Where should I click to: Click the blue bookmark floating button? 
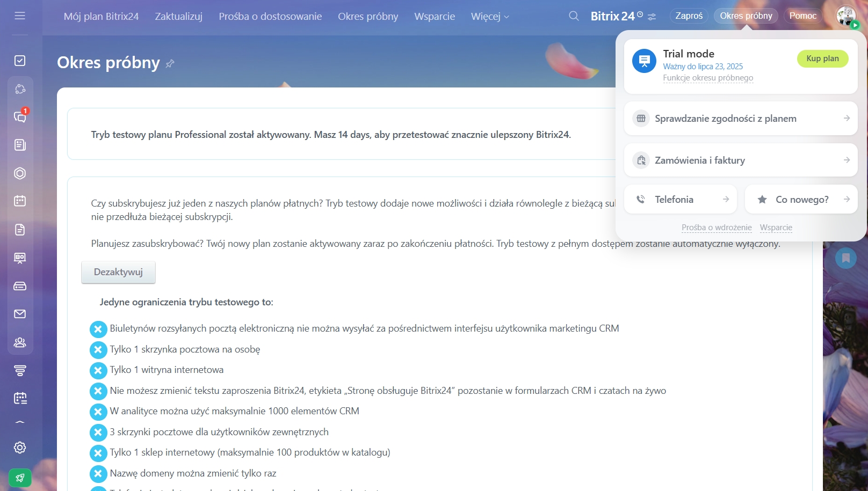point(846,258)
